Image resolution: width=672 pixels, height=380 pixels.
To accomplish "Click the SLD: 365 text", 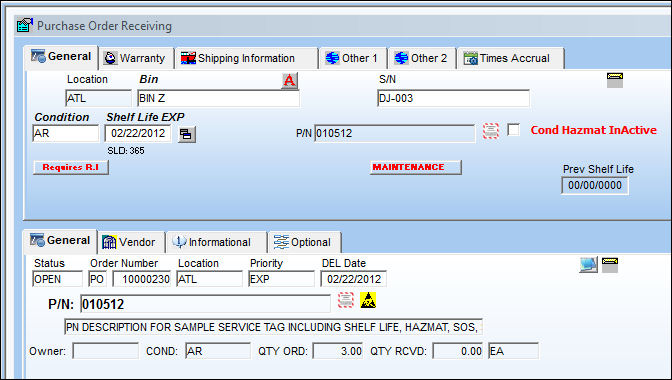I will click(126, 151).
